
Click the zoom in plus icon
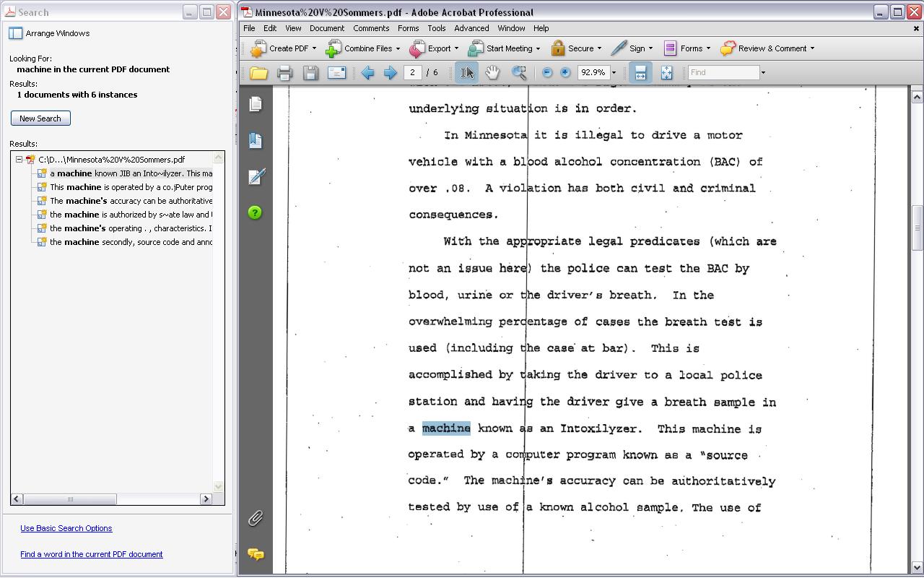click(565, 72)
